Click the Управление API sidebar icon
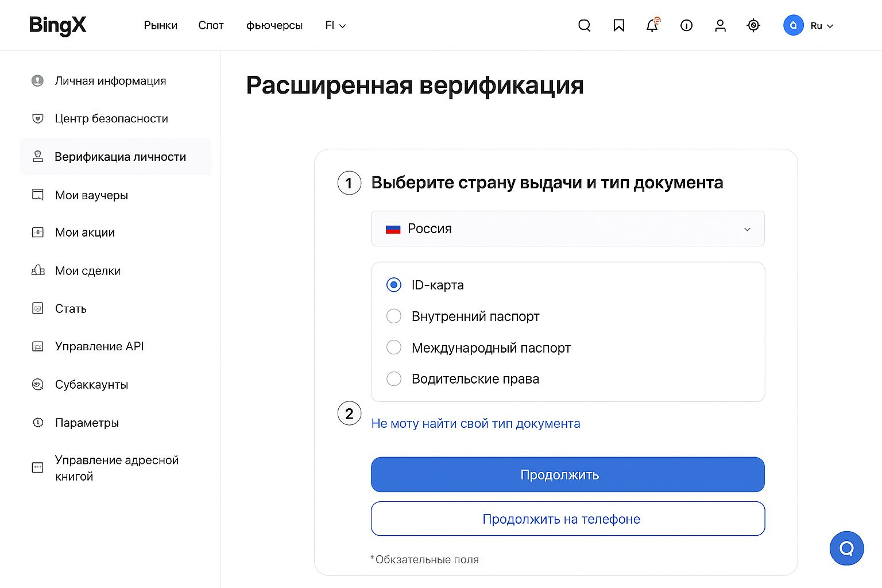The image size is (882, 588). click(37, 346)
